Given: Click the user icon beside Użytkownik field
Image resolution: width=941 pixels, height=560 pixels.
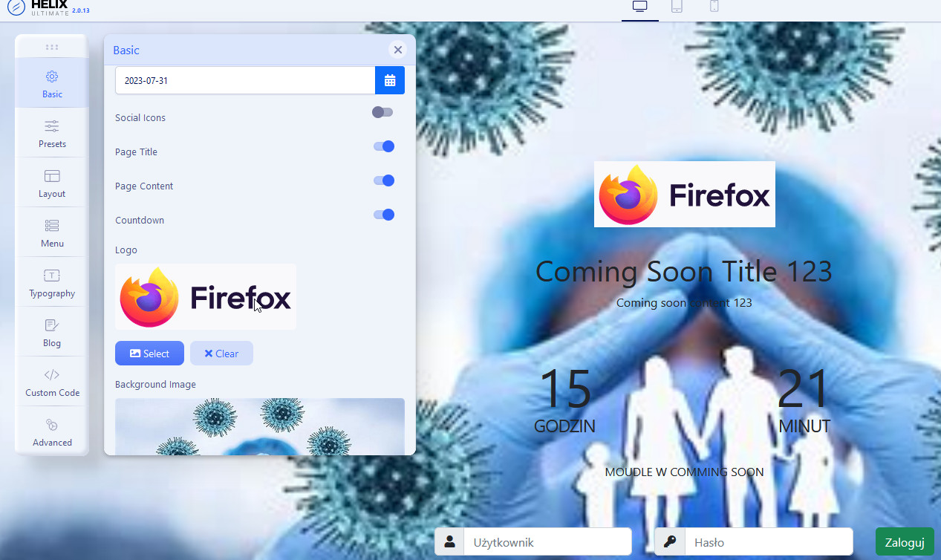Looking at the screenshot, I should click(449, 542).
